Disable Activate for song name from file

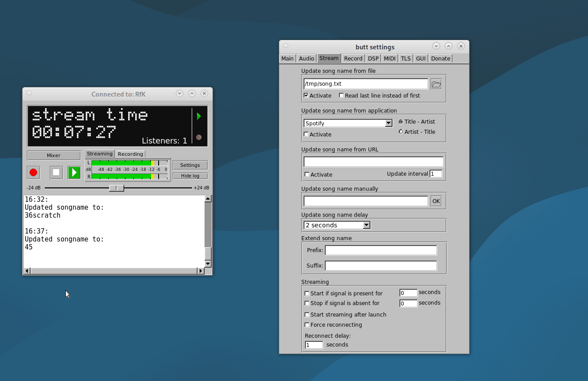(306, 95)
